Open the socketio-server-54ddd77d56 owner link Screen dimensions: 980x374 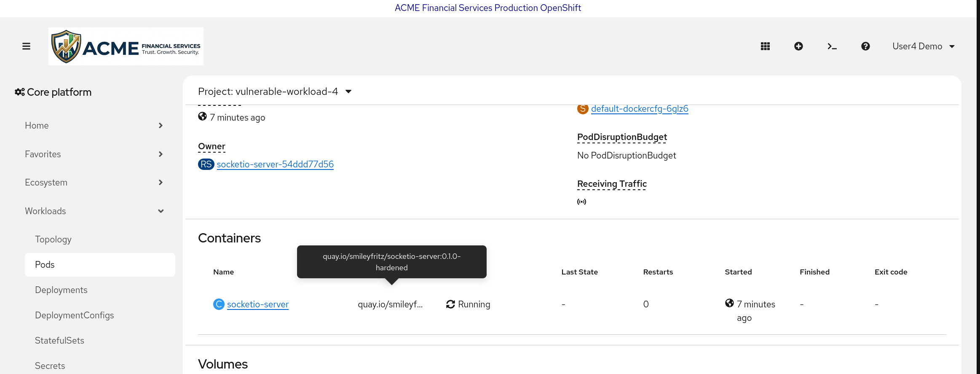point(275,164)
